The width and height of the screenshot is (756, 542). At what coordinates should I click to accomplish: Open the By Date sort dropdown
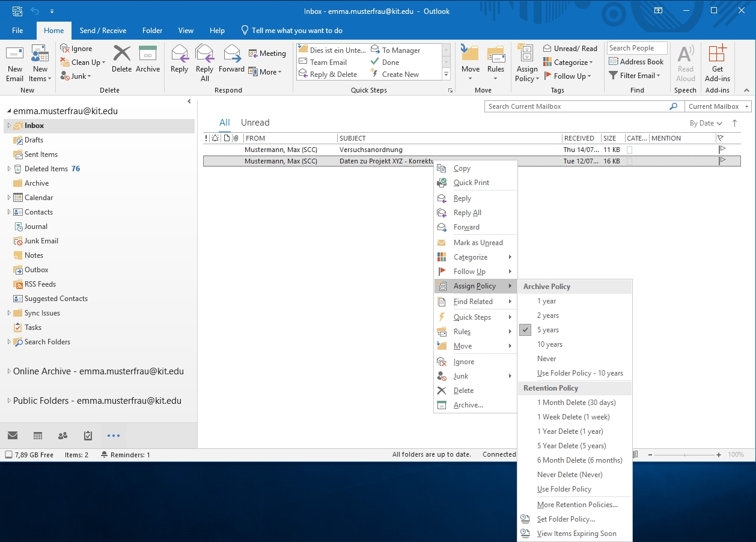[x=706, y=123]
